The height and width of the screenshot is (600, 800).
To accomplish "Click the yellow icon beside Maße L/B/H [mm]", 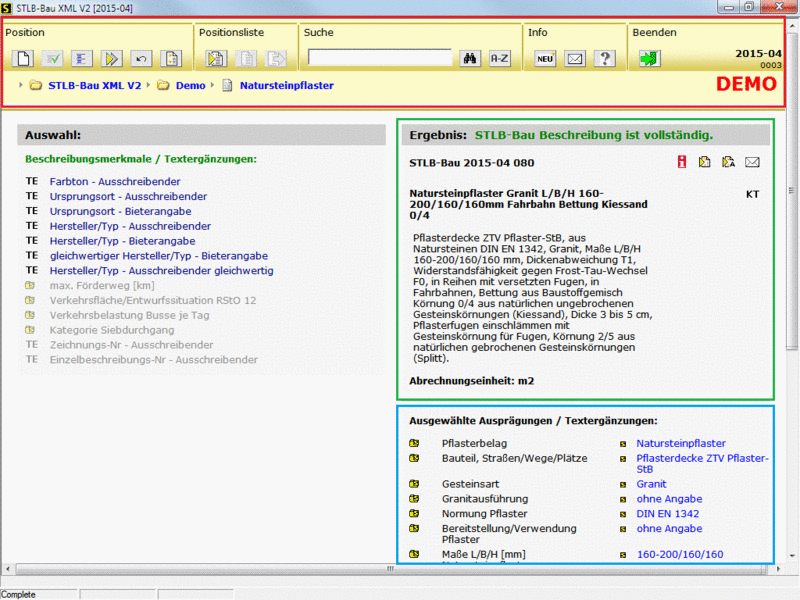I will 414,554.
